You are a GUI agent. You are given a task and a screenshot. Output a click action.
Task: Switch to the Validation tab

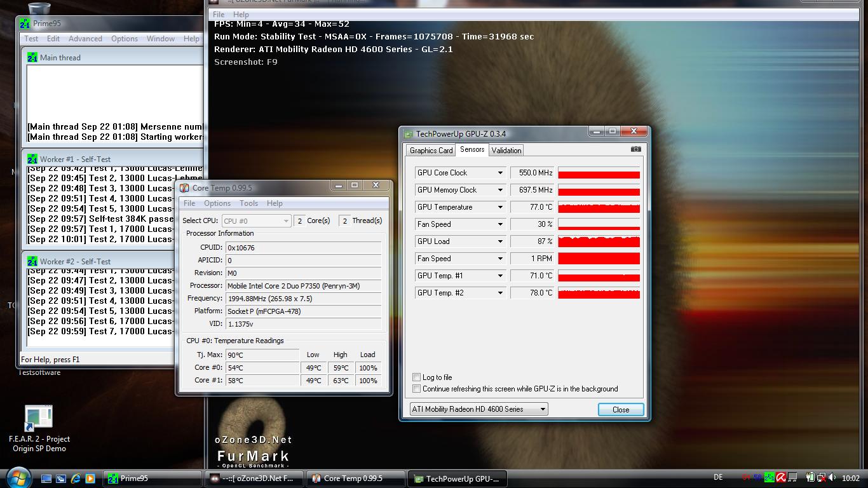506,151
